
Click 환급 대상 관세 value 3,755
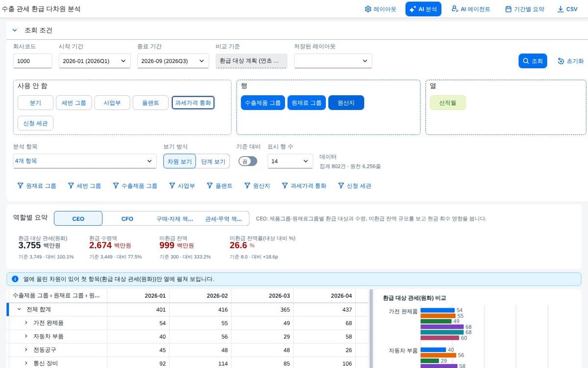pos(29,245)
